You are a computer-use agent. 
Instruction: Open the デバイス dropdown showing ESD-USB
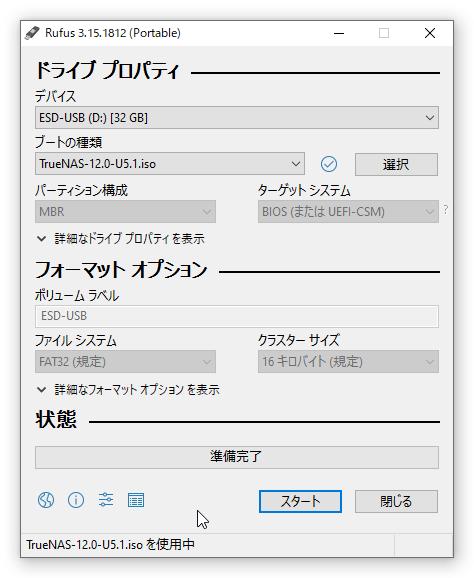(237, 118)
